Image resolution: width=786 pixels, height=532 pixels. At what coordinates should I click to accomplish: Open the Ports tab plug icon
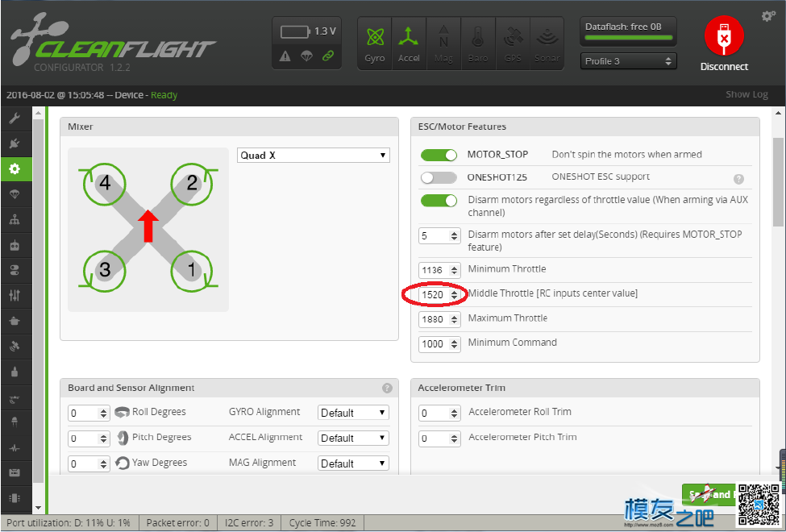(x=15, y=144)
